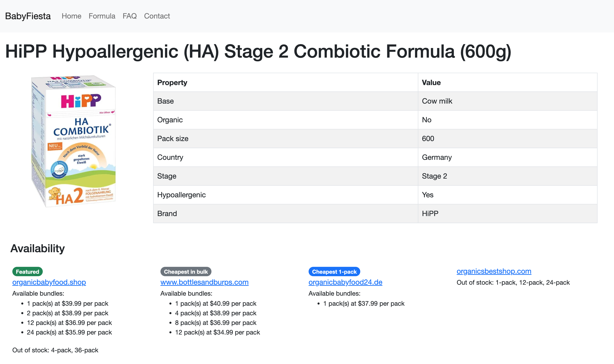This screenshot has height=364, width=614.
Task: Click Available bundles under organicbabyfood24.de
Action: tap(334, 293)
